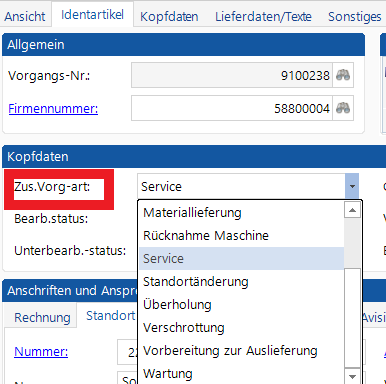Collapse the Zus.Vorg-art dropdown arrow
This screenshot has height=384, width=386.
(352, 186)
